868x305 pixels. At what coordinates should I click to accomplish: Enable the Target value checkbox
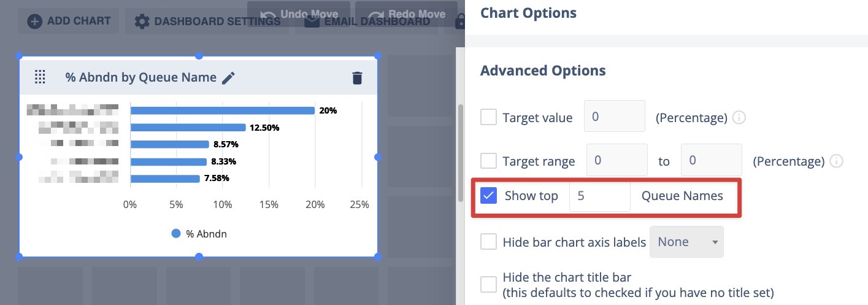[x=488, y=117]
